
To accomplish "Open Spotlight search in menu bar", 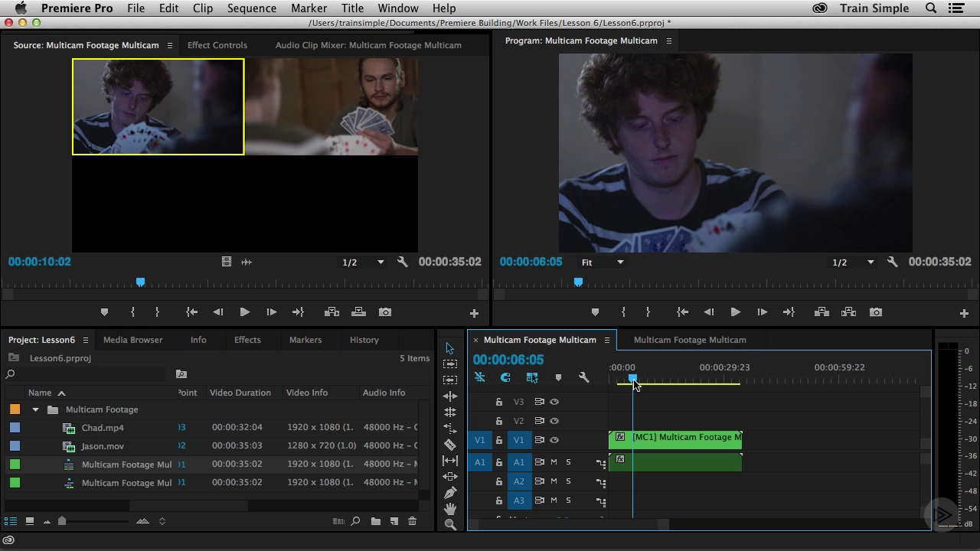I will point(931,8).
